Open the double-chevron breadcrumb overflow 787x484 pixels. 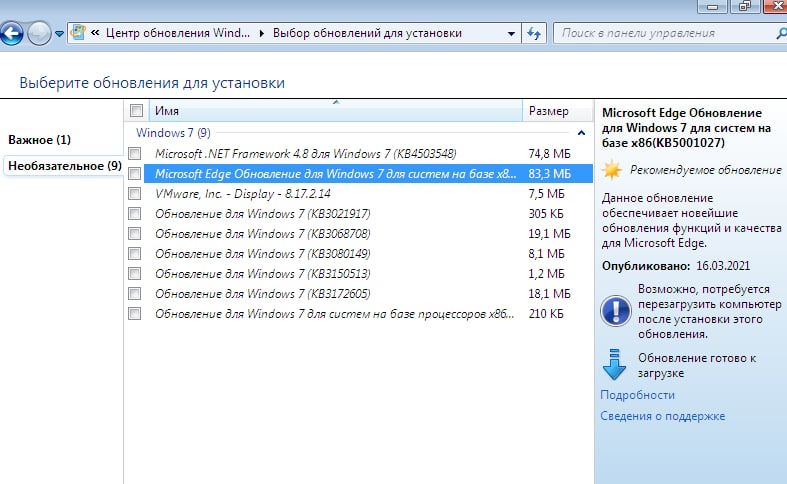[95, 33]
